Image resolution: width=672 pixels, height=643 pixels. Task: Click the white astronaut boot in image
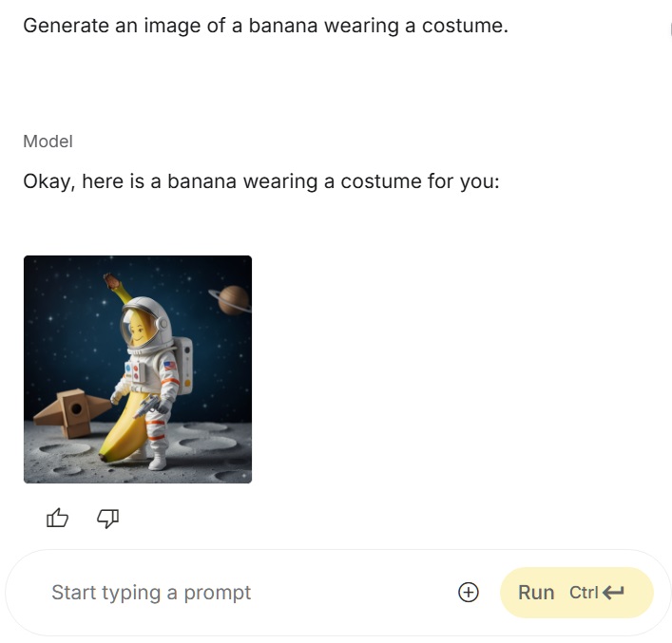tap(158, 461)
